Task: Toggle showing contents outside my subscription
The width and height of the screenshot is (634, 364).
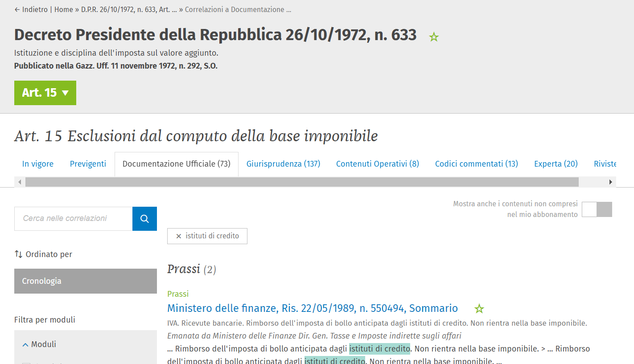Action: click(x=597, y=209)
